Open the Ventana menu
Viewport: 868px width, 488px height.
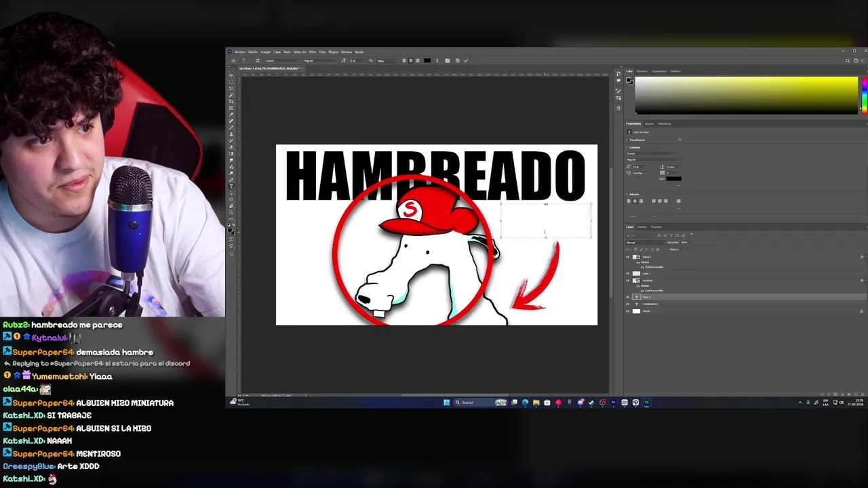tap(347, 52)
